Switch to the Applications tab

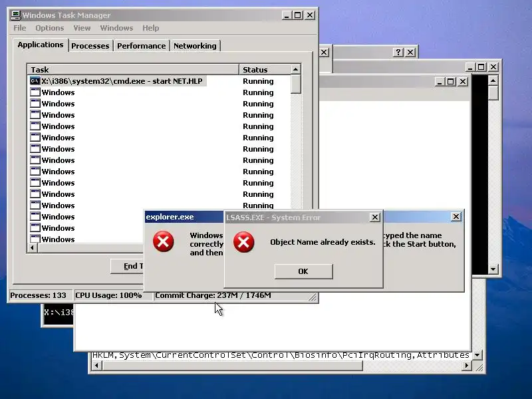[x=41, y=45]
